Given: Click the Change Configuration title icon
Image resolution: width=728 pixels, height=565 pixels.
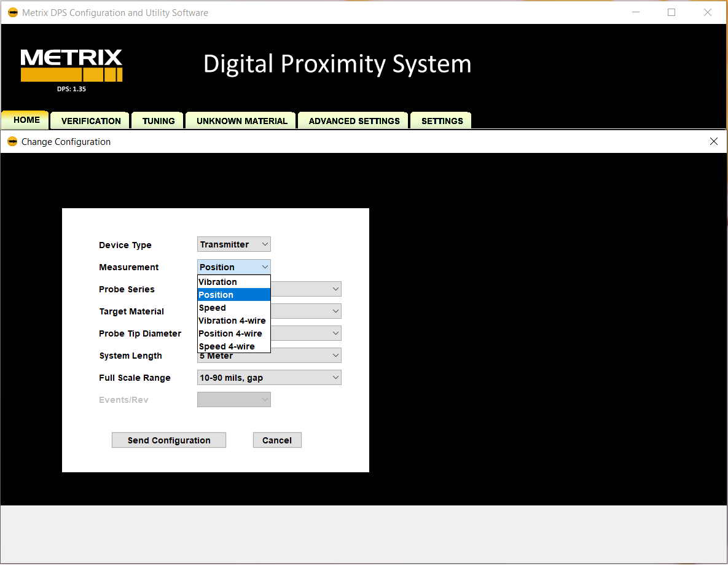Looking at the screenshot, I should (12, 141).
